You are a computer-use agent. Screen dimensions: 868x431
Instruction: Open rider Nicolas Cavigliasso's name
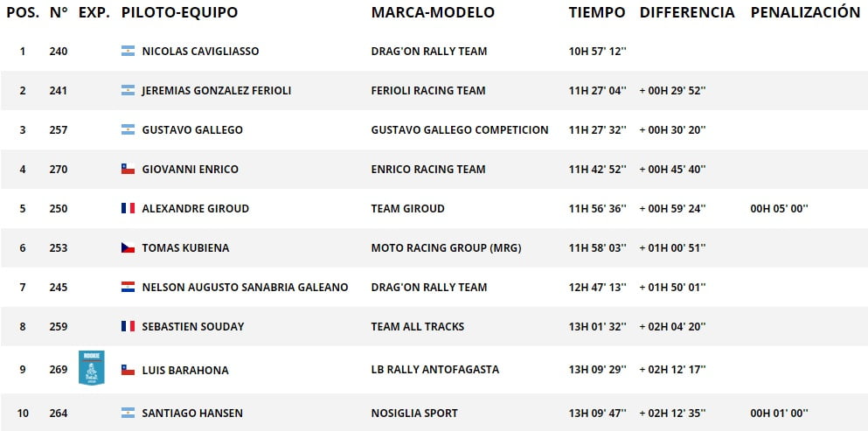(200, 51)
